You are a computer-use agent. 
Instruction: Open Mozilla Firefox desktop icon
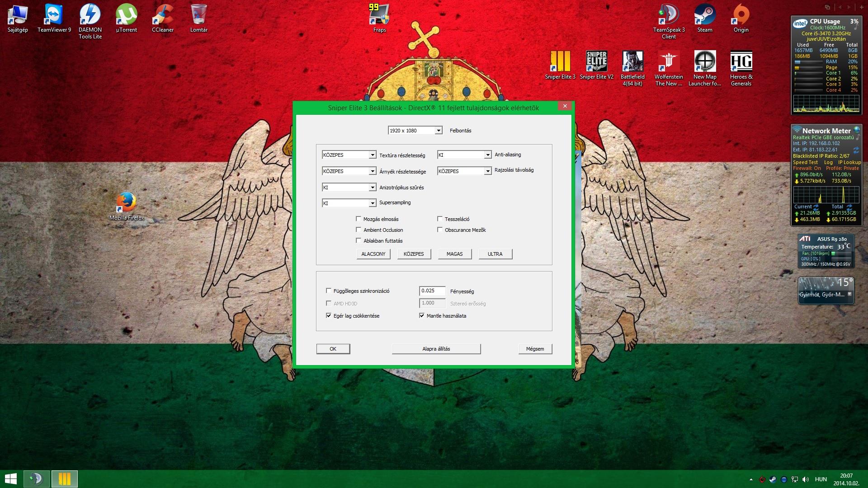[127, 206]
